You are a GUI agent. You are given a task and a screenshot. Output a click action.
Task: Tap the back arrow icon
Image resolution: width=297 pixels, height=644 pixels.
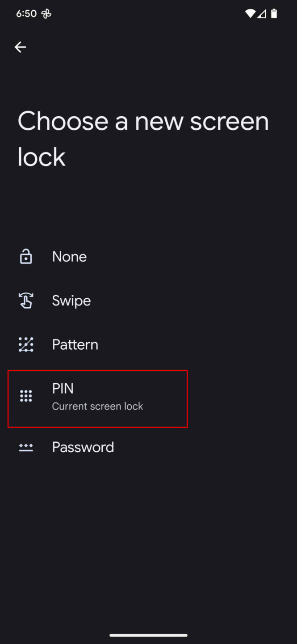point(21,47)
